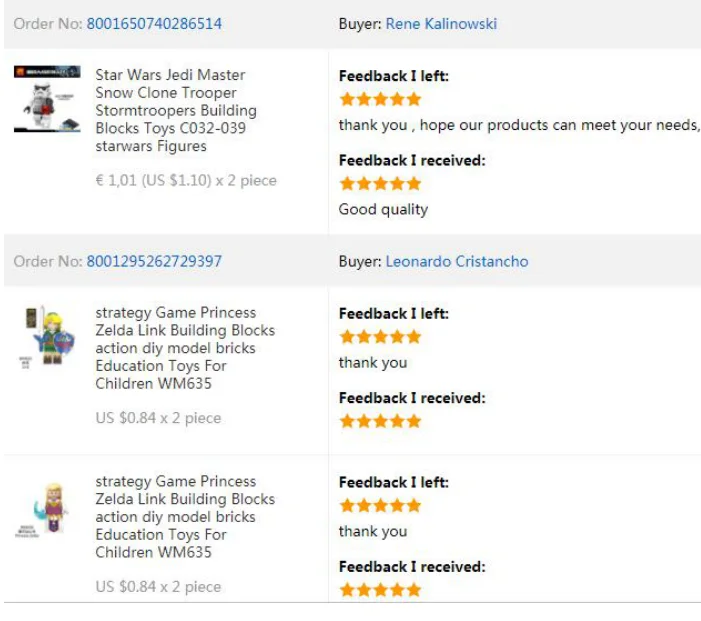The height and width of the screenshot is (621, 701).
Task: Click star rating left for Rene Kalinowski
Action: coord(380,99)
